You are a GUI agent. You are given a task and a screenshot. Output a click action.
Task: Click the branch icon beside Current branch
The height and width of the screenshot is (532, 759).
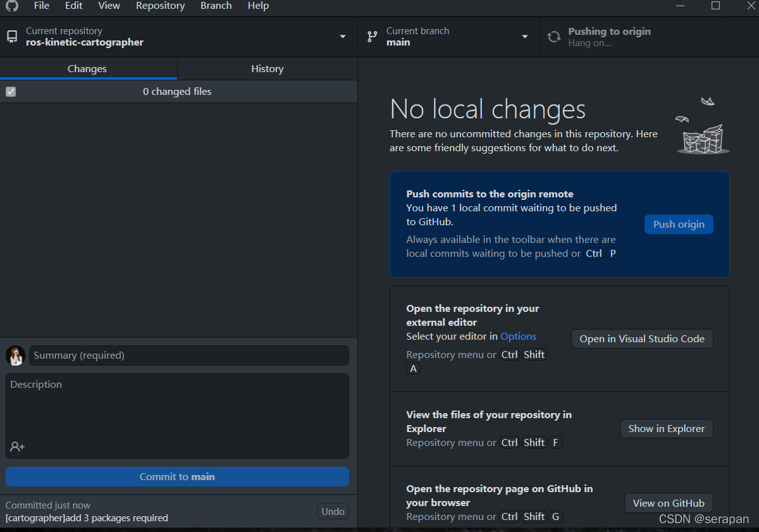tap(373, 37)
